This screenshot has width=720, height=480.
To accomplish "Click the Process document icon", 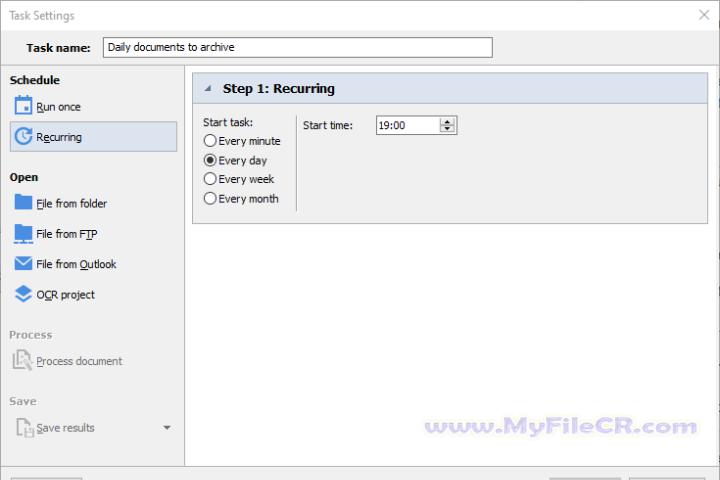I will tap(22, 360).
